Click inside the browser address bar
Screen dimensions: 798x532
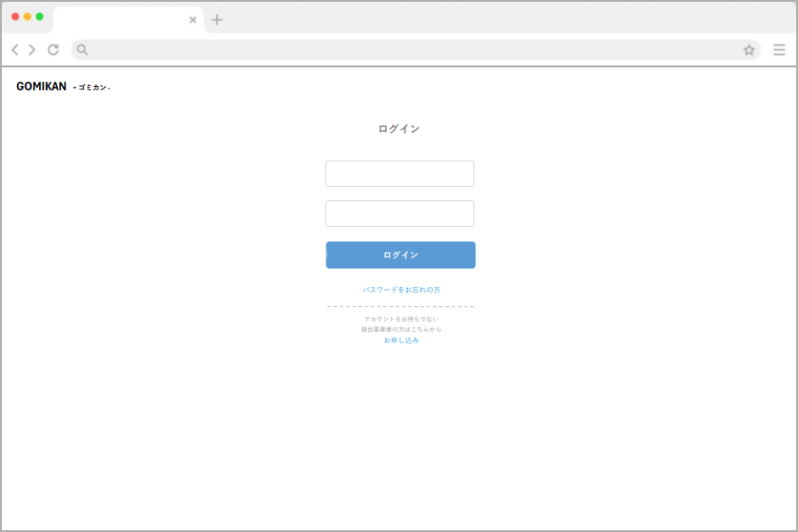(355, 50)
